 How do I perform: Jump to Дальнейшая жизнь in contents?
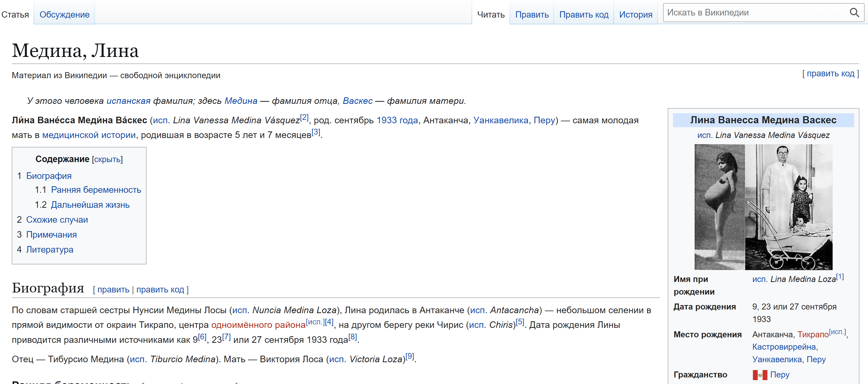[x=90, y=205]
